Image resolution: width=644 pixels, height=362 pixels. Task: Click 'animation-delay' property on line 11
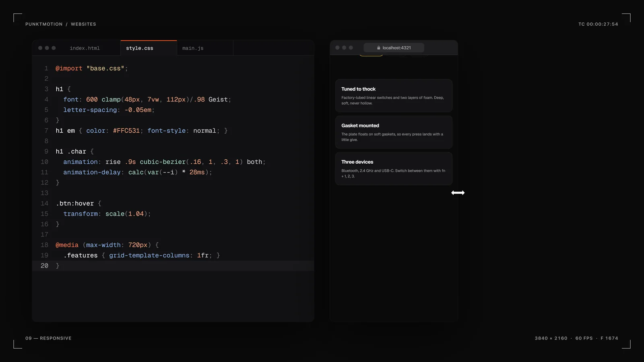pos(92,172)
